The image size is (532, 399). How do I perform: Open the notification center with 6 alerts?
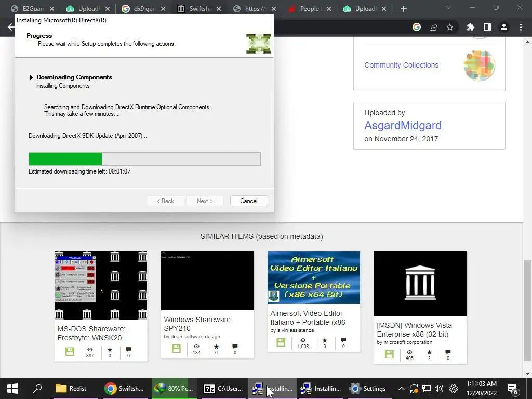[512, 389]
